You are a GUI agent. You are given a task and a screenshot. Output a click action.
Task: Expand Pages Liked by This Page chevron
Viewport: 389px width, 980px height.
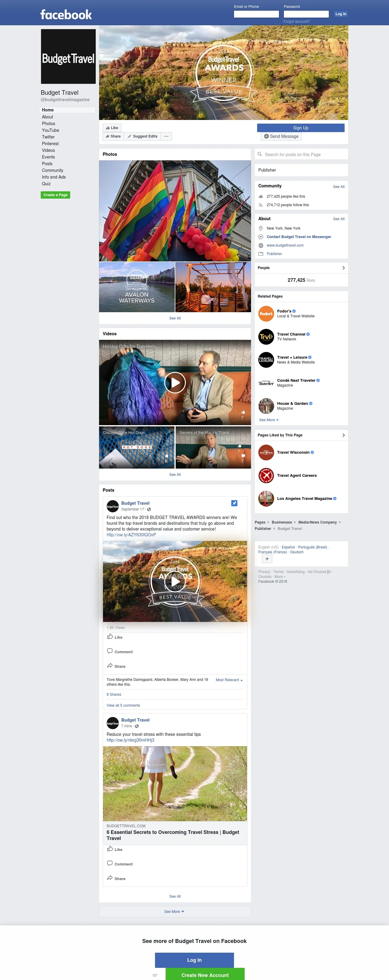coord(343,435)
